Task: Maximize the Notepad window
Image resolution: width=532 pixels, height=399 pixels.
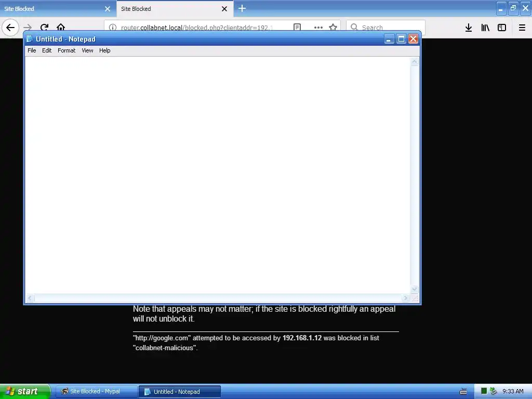Action: pyautogui.click(x=401, y=39)
